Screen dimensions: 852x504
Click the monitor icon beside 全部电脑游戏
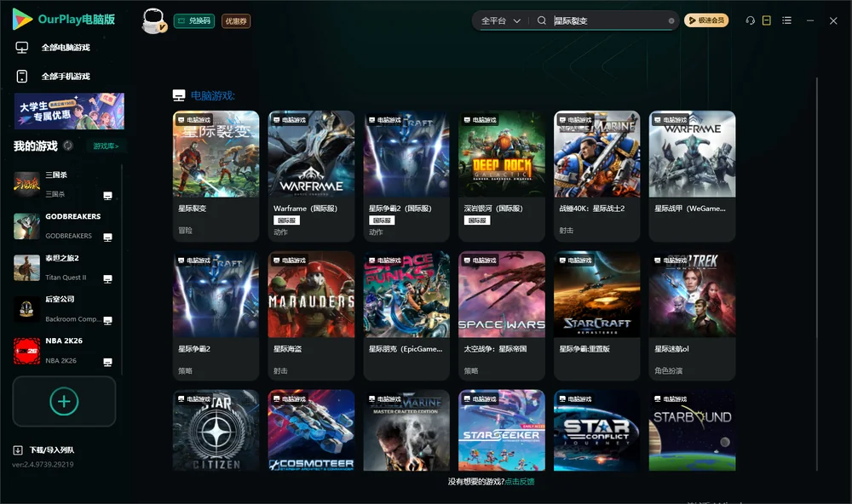[22, 48]
